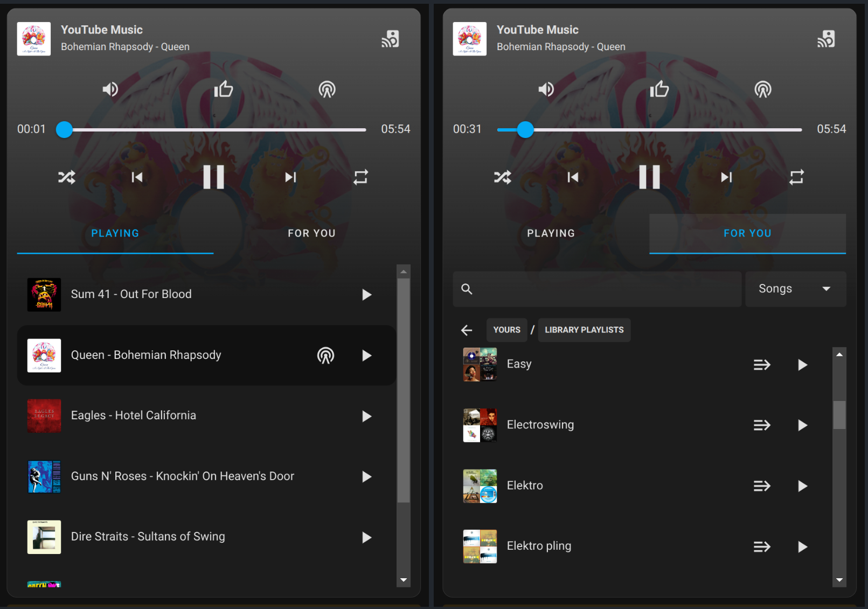This screenshot has height=609, width=868.
Task: Like the song in left player
Action: tap(224, 89)
